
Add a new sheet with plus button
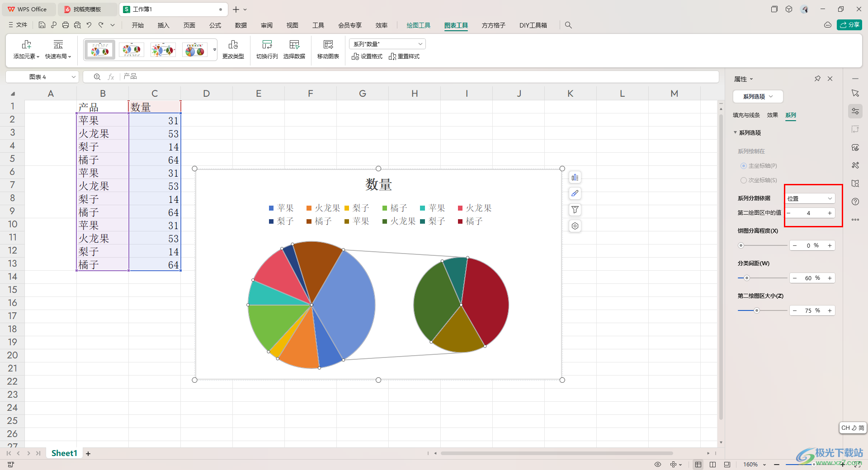tap(88, 453)
